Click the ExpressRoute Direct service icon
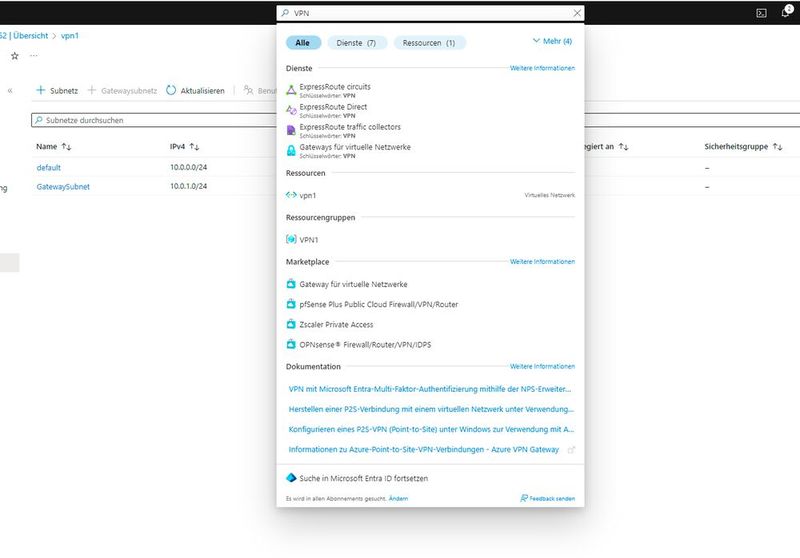Viewport: 800px width, 558px height. pyautogui.click(x=291, y=110)
